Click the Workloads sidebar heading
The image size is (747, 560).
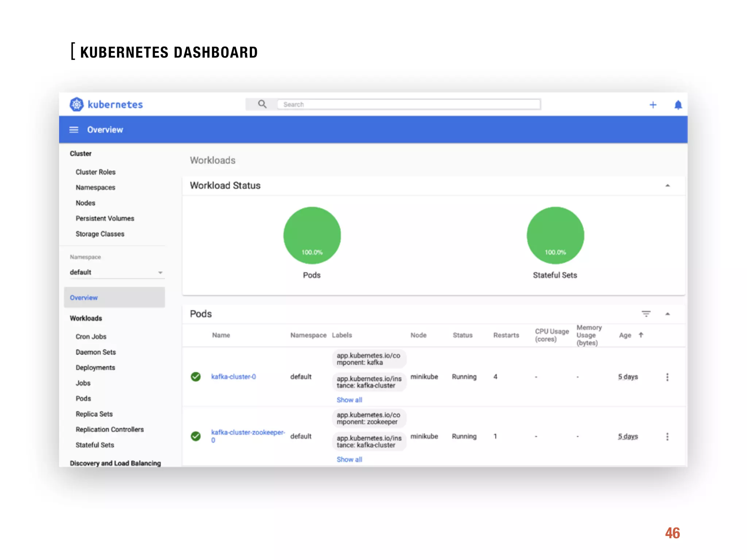[x=86, y=318]
